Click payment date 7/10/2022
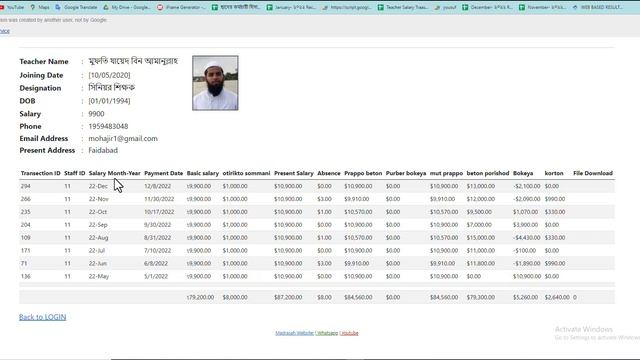The height and width of the screenshot is (360, 640). (x=158, y=250)
